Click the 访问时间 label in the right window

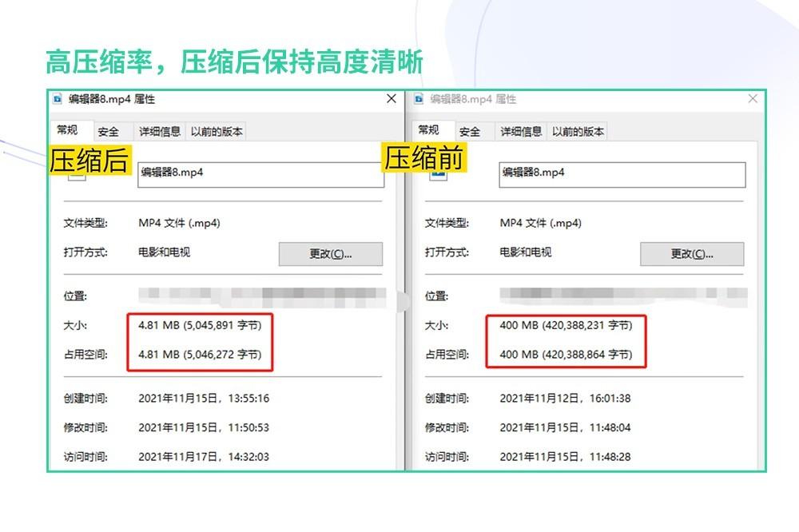[447, 457]
